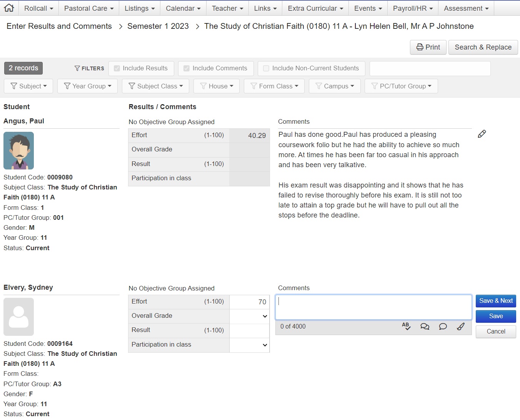Screen dimensions: 520x420
Task: Run the spell check (AB checkmark) icon
Action: (406, 327)
